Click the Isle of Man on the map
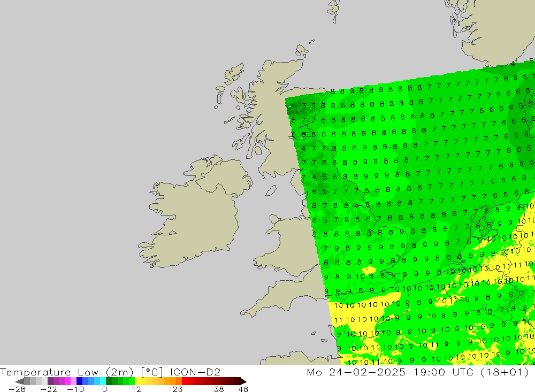 (x=271, y=191)
